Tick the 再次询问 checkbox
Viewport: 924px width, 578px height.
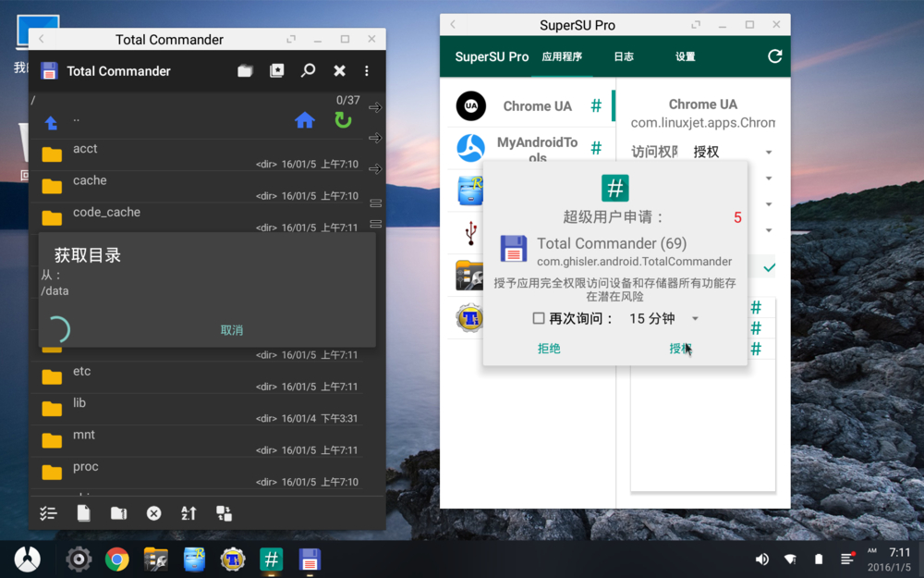click(538, 318)
